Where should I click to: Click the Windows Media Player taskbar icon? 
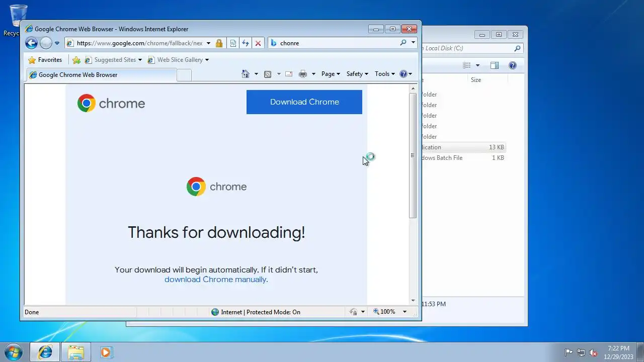(x=106, y=352)
